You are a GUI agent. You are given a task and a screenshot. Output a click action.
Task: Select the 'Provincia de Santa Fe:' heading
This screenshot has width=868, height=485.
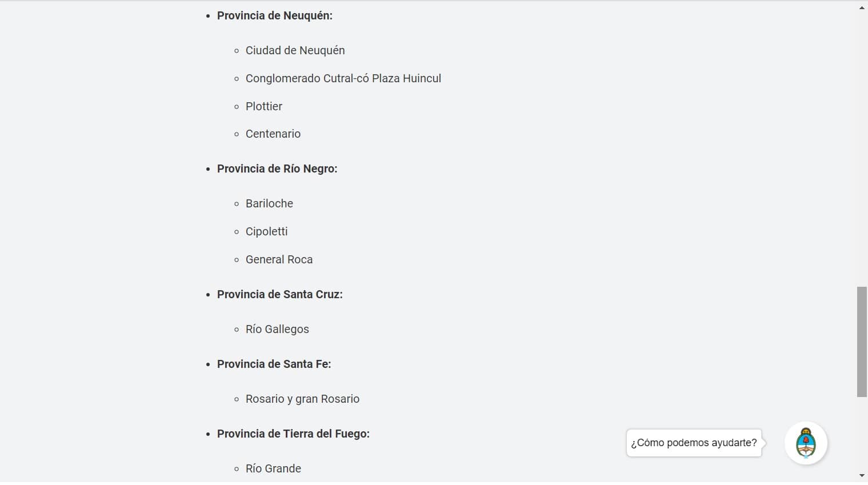274,364
